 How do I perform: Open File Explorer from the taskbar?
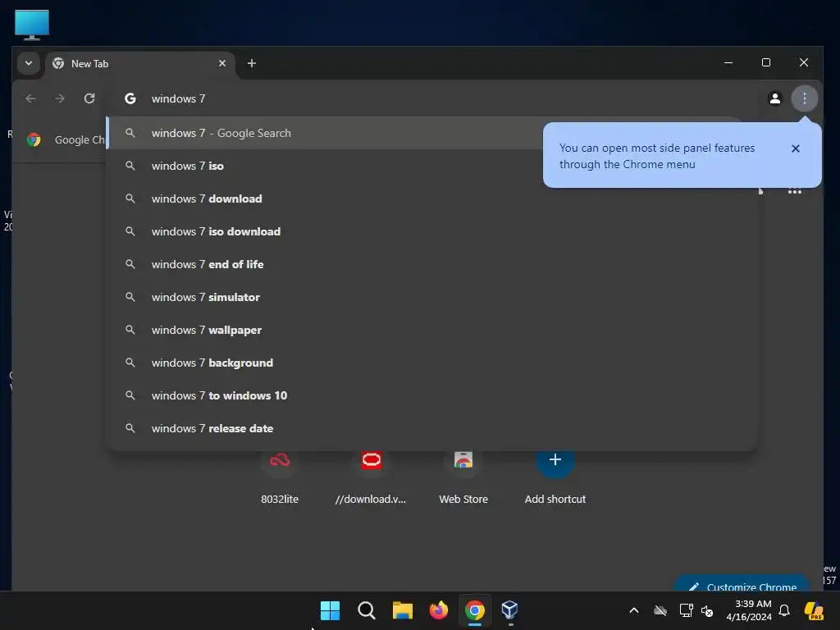point(402,610)
